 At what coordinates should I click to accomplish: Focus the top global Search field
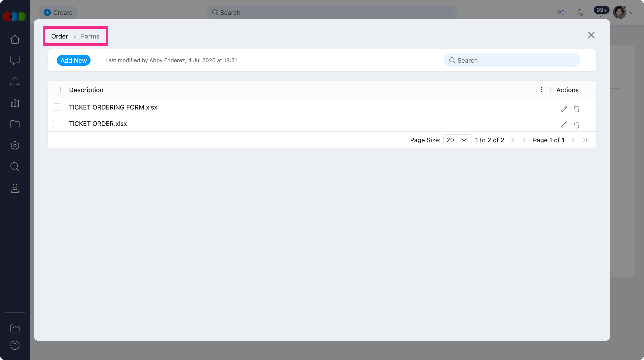point(332,13)
